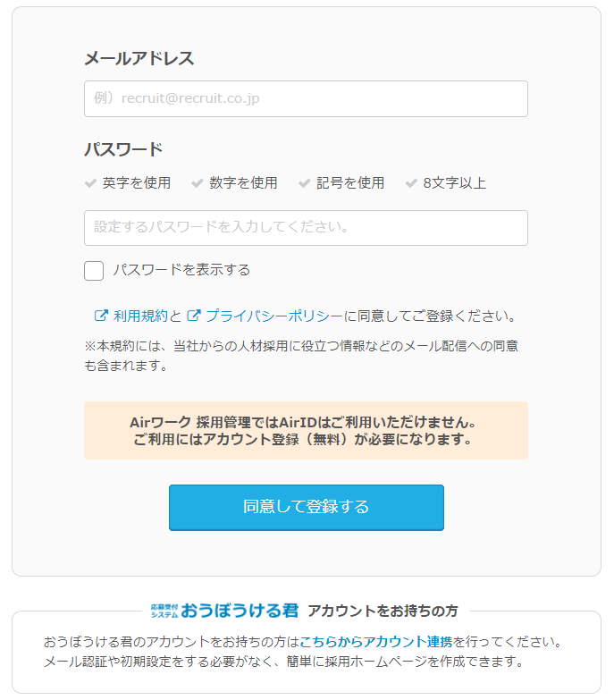Click the external-link icon before 利用規約
The width and height of the screenshot is (614, 700).
coord(101,316)
